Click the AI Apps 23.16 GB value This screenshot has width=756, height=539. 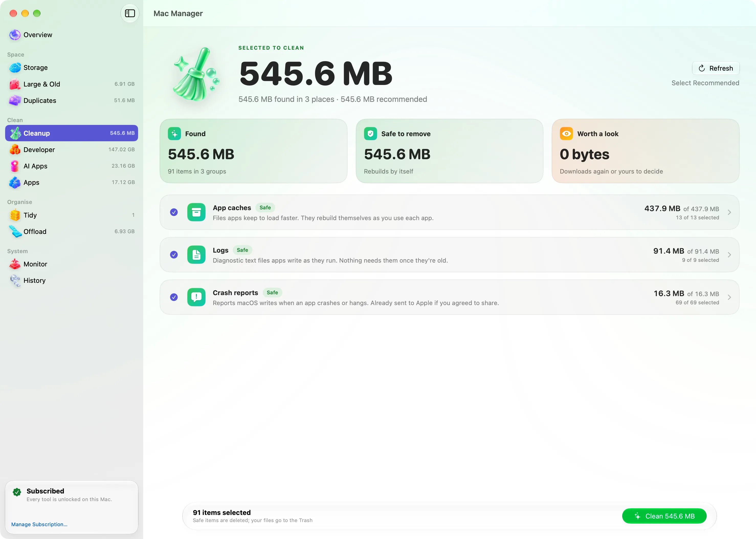pyautogui.click(x=123, y=166)
